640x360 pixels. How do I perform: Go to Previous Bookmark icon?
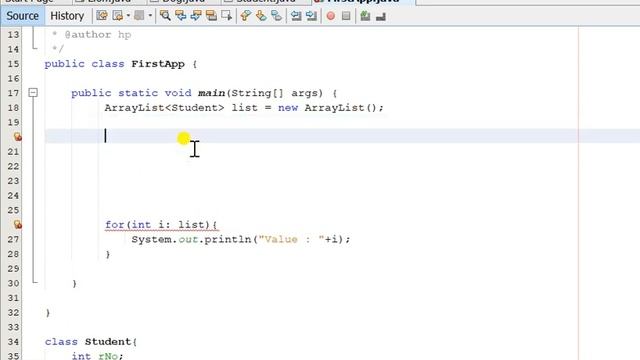coord(245,16)
